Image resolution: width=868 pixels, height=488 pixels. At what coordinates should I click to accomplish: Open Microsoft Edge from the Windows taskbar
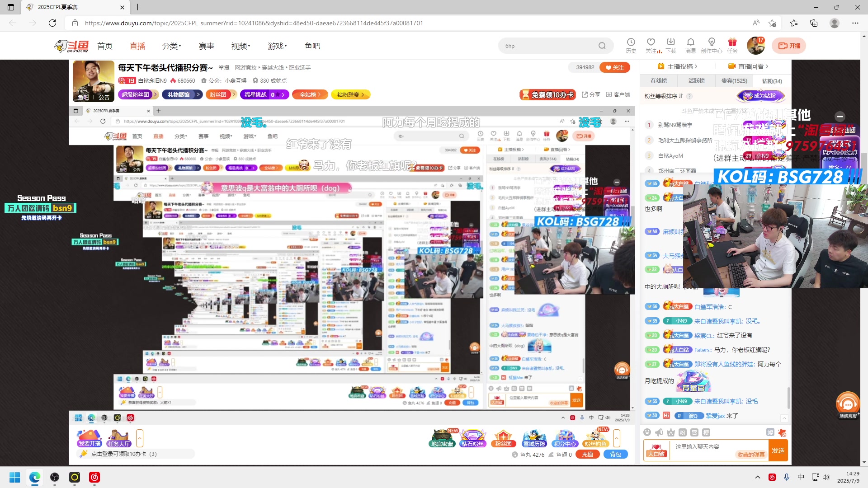(x=35, y=477)
